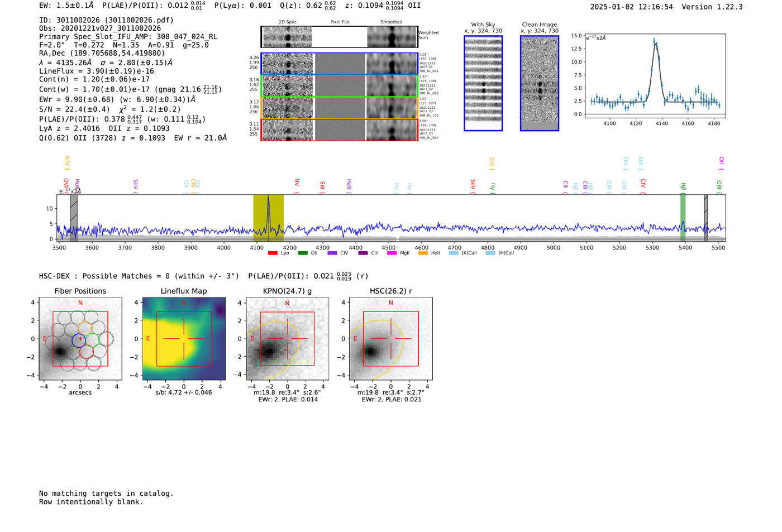Click the OII green legend swatch
This screenshot has width=782, height=532.
(x=303, y=253)
